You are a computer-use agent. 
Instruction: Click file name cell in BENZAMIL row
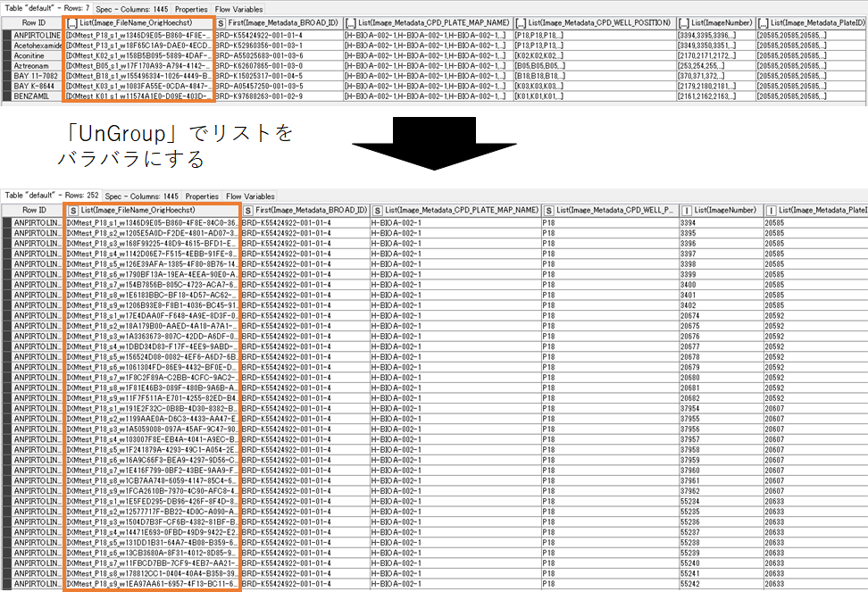coord(138,96)
